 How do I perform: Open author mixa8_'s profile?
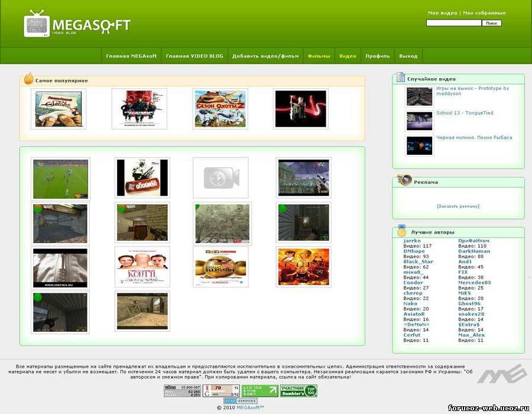[413, 272]
